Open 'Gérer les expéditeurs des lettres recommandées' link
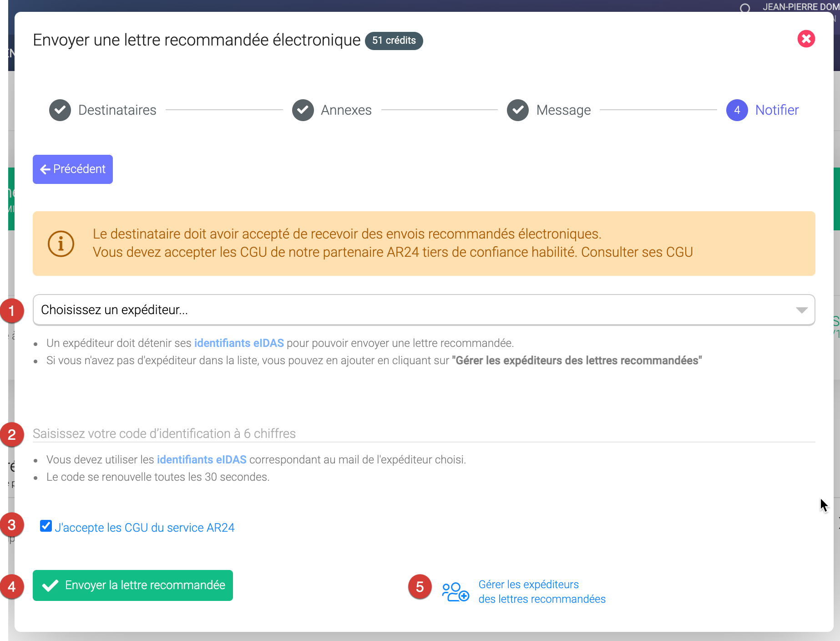 pyautogui.click(x=541, y=592)
